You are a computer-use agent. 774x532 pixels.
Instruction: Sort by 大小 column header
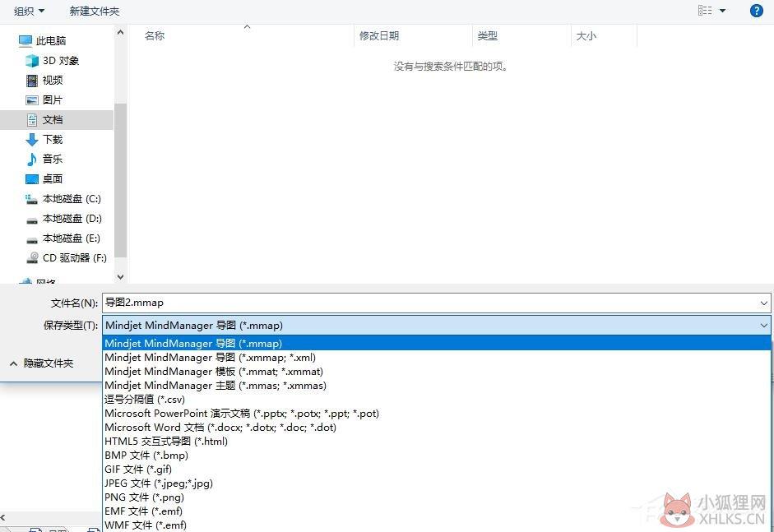click(x=586, y=36)
